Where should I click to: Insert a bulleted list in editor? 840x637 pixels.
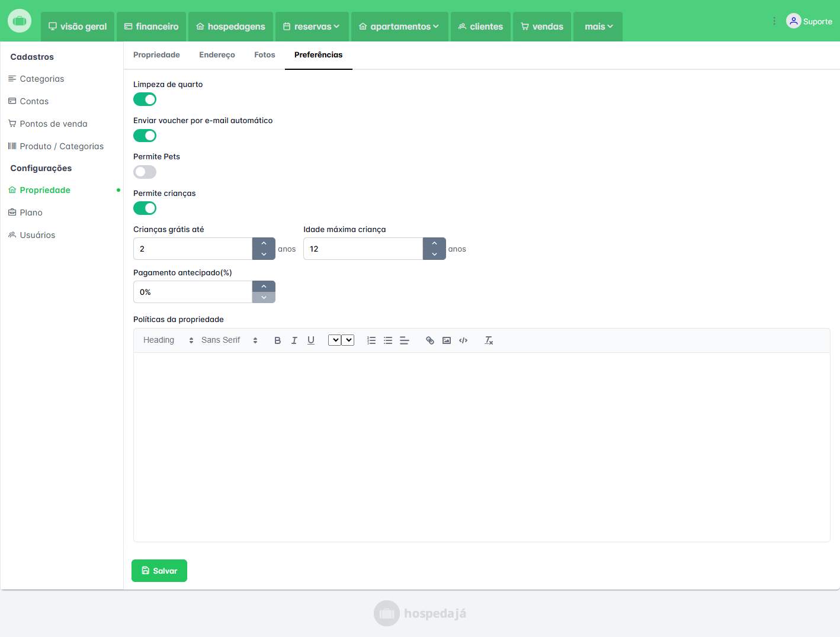388,340
